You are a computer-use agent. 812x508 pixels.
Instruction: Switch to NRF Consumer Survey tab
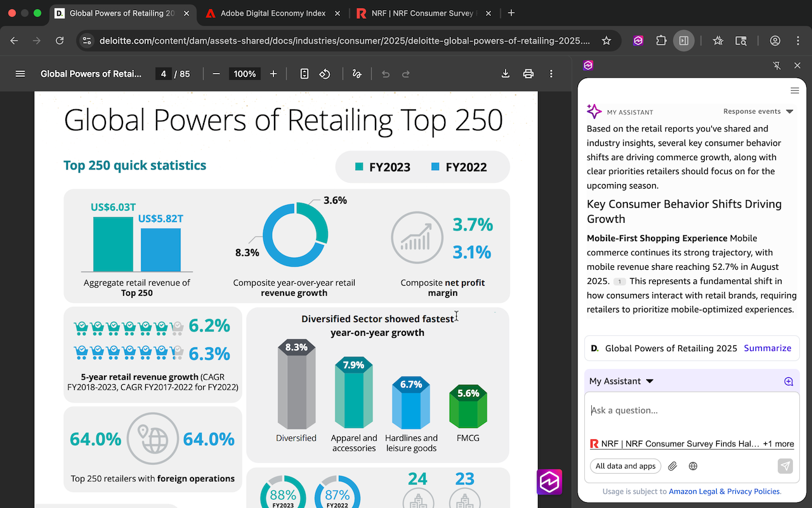pyautogui.click(x=424, y=13)
